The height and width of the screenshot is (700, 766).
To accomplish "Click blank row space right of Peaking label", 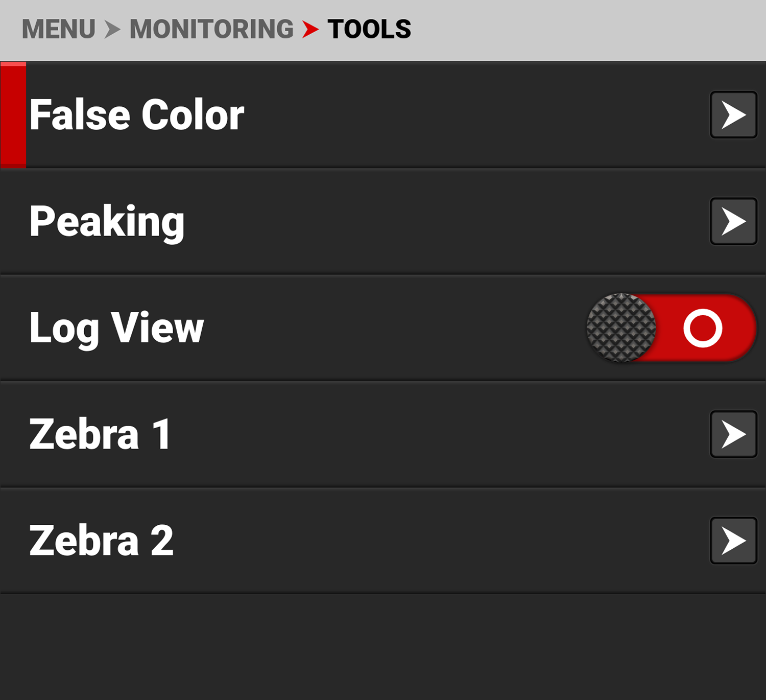I will coord(434,221).
